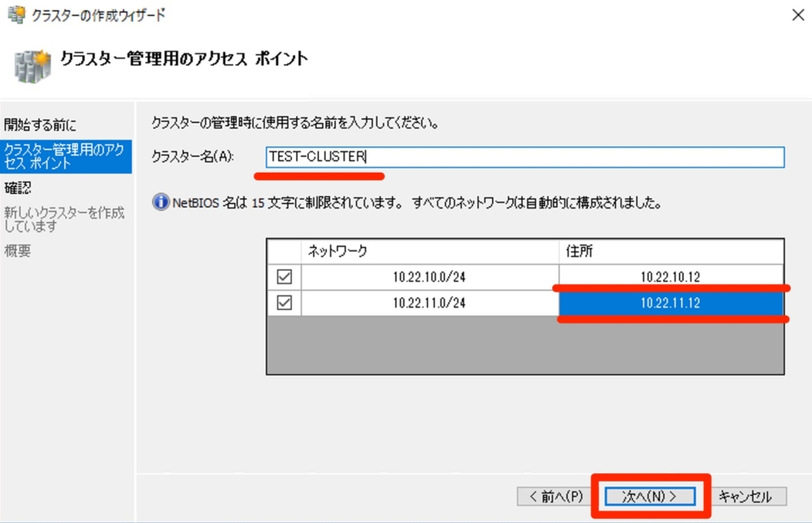Click the 住所 column header

click(671, 251)
